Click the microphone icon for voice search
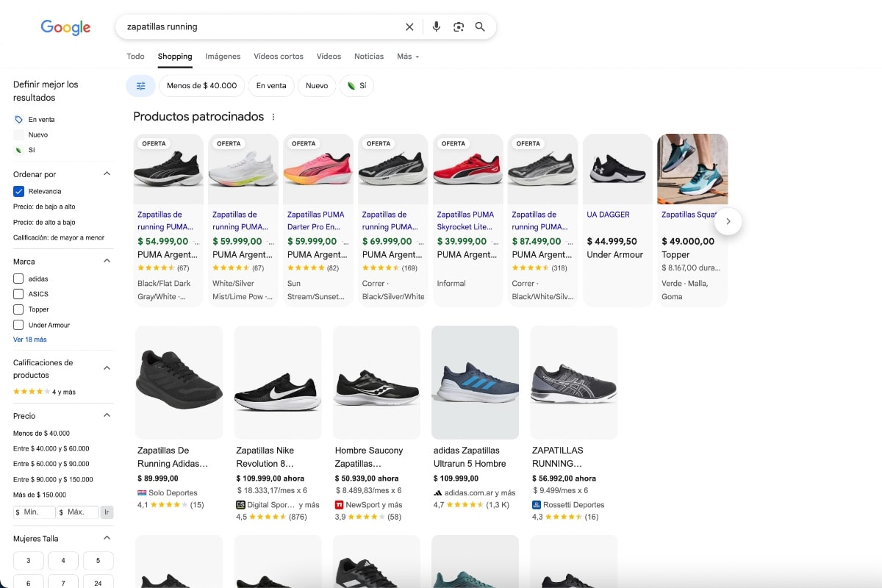 (436, 26)
